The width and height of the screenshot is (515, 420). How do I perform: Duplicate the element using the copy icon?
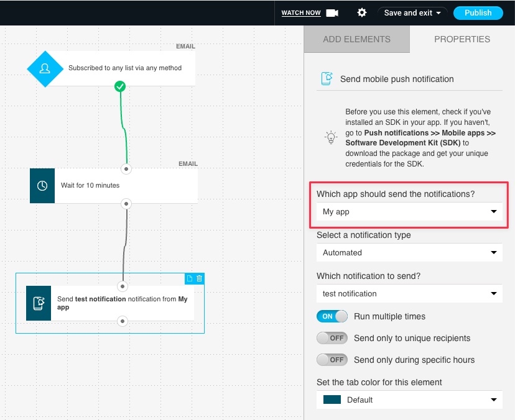point(190,279)
